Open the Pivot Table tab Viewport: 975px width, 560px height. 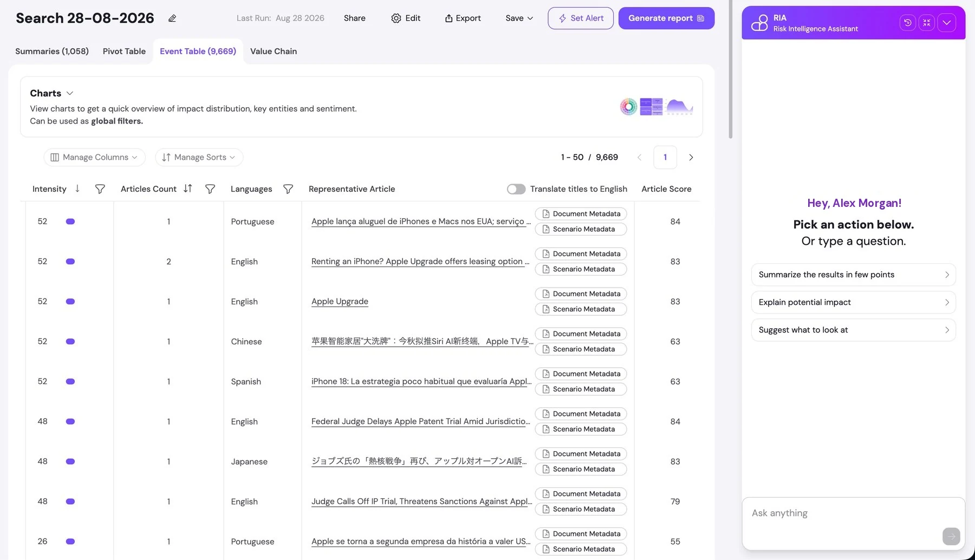coord(124,51)
